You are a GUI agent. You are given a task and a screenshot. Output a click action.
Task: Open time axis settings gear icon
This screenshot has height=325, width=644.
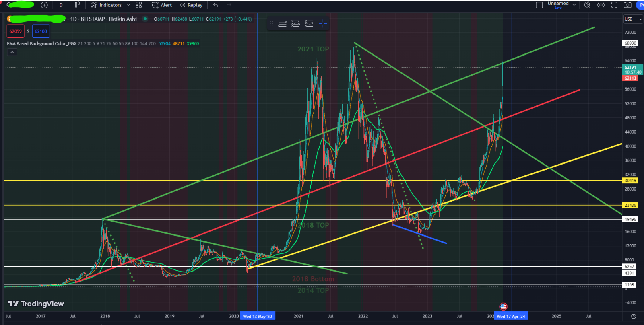point(634,316)
